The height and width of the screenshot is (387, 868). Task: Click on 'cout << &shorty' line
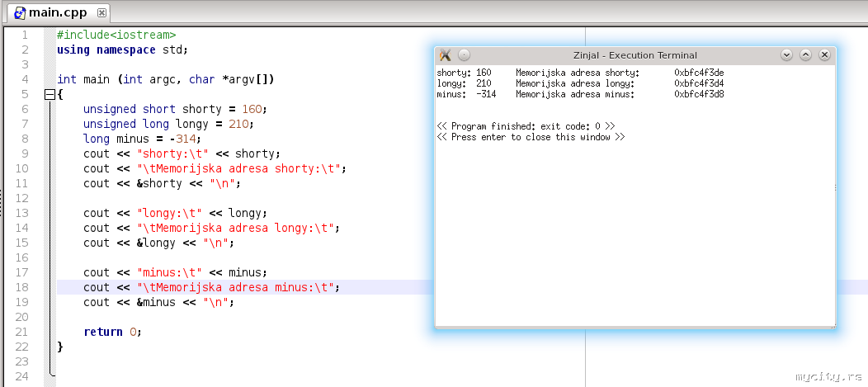click(x=163, y=183)
